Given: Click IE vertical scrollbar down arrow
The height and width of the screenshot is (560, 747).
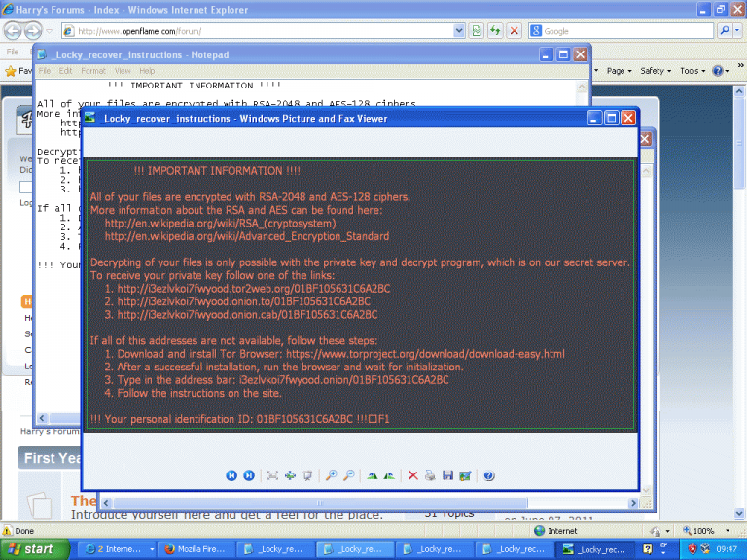Looking at the screenshot, I should [739, 514].
